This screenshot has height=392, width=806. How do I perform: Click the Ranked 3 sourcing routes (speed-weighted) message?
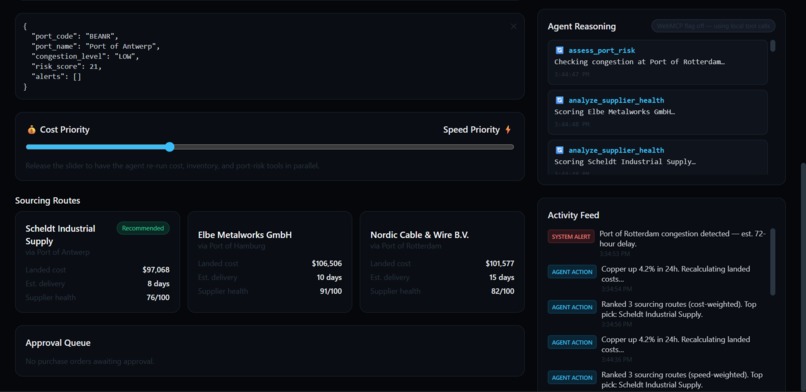[x=682, y=380]
